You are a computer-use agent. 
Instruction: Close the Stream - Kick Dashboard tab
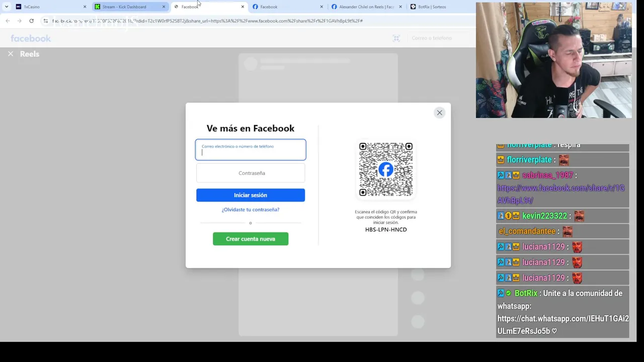pyautogui.click(x=164, y=7)
